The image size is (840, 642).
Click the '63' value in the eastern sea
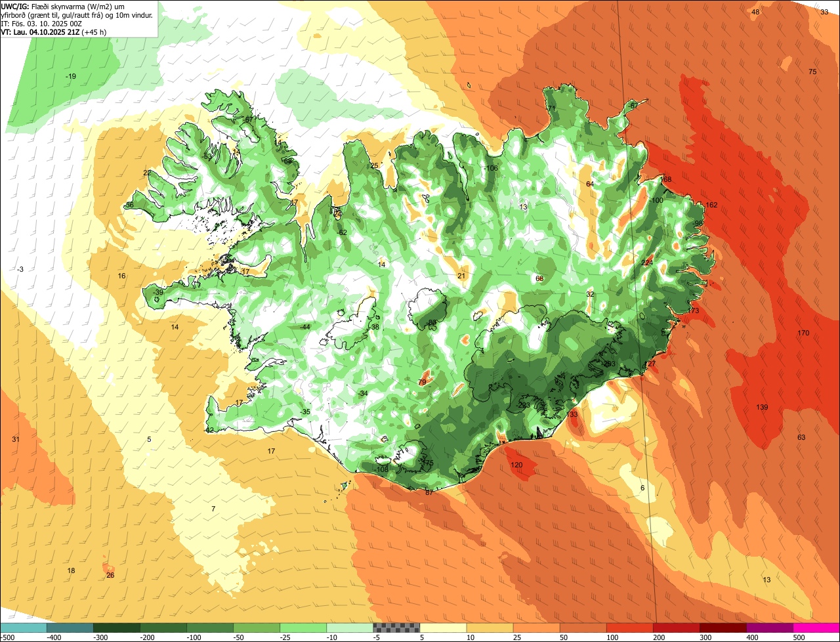(801, 437)
